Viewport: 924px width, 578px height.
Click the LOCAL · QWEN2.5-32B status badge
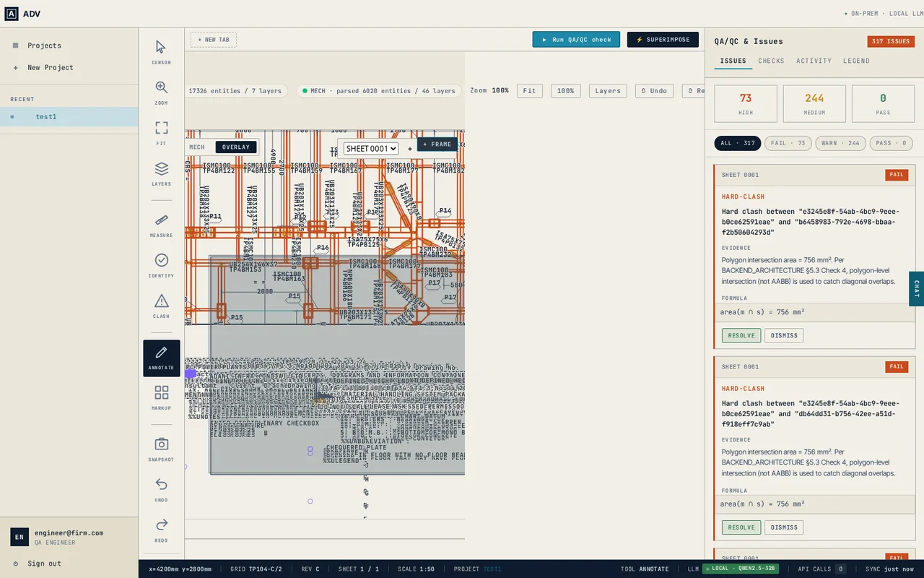click(x=740, y=569)
